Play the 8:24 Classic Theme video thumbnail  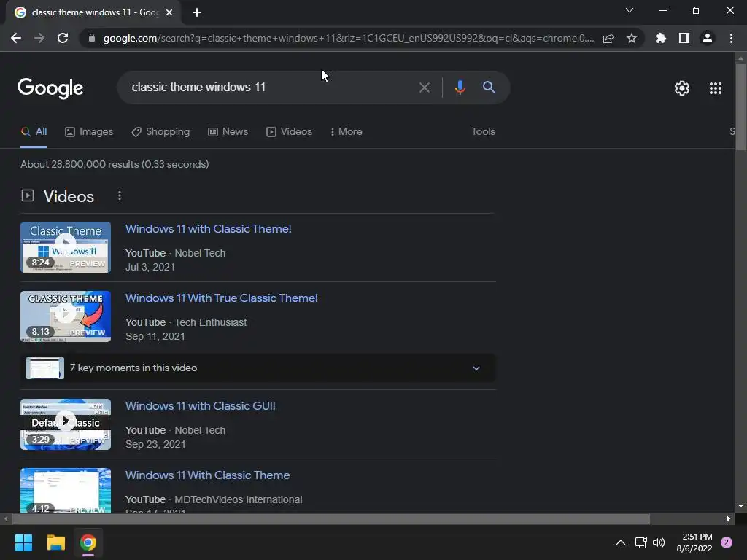click(x=66, y=247)
